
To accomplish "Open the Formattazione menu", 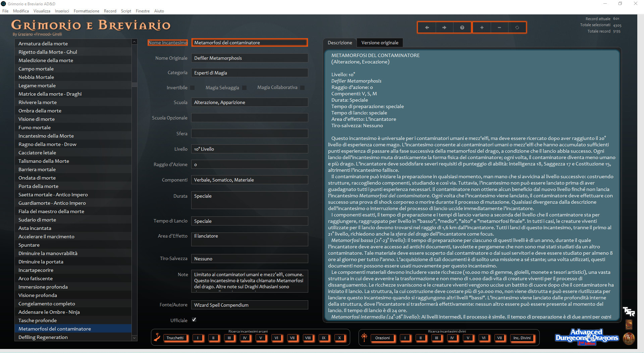I will (x=86, y=11).
